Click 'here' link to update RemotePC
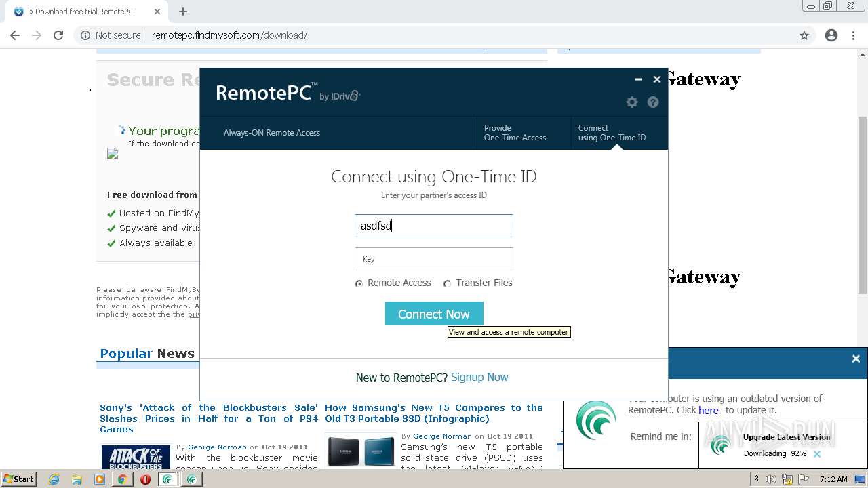Viewport: 868px width, 488px height. coord(709,410)
